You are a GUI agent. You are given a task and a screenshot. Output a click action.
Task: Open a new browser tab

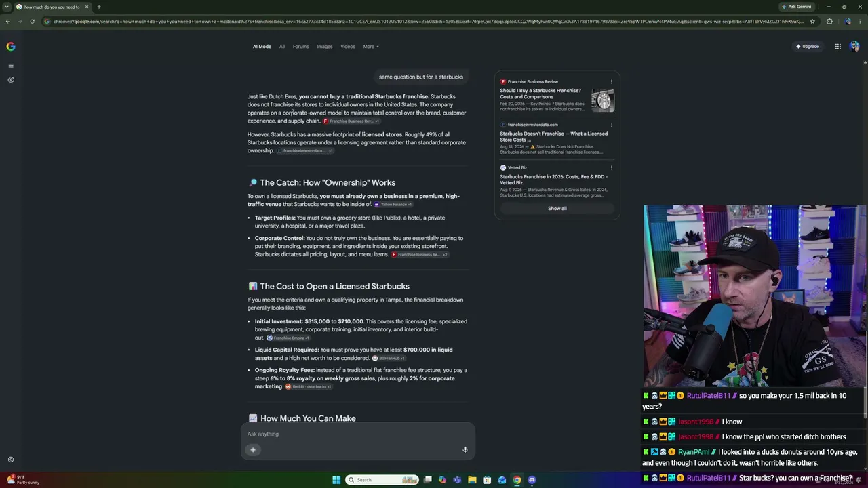99,7
